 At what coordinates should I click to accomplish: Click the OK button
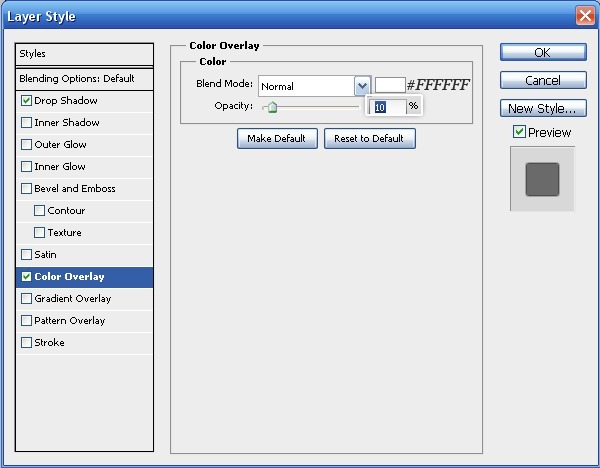point(542,53)
